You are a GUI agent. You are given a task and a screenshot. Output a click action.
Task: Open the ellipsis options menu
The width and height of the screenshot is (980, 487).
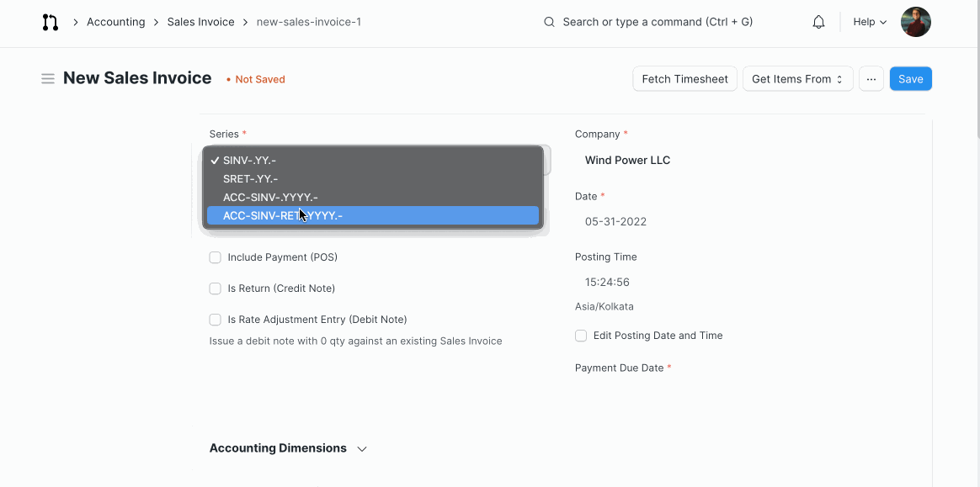tap(871, 78)
